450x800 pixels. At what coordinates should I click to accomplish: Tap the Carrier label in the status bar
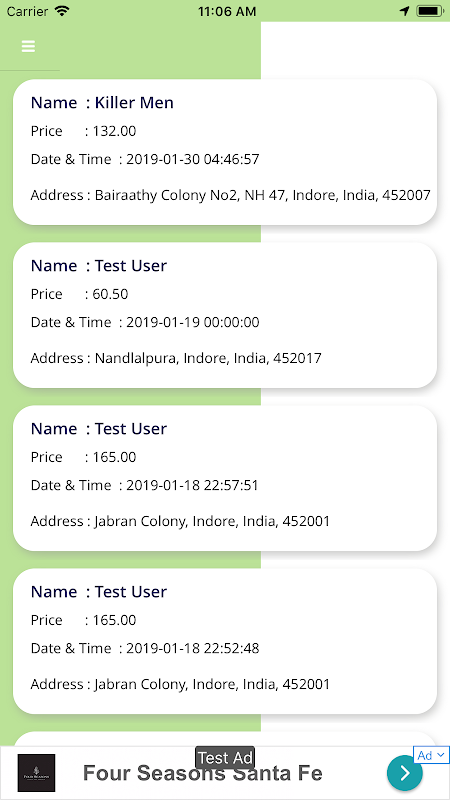(28, 11)
